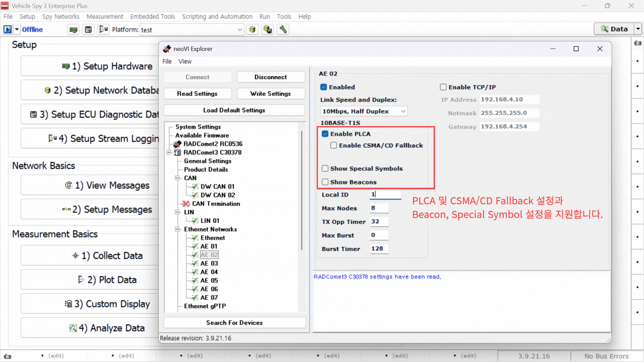This screenshot has width=644, height=362.
Task: Click the database save toolbar icon
Action: click(x=267, y=29)
